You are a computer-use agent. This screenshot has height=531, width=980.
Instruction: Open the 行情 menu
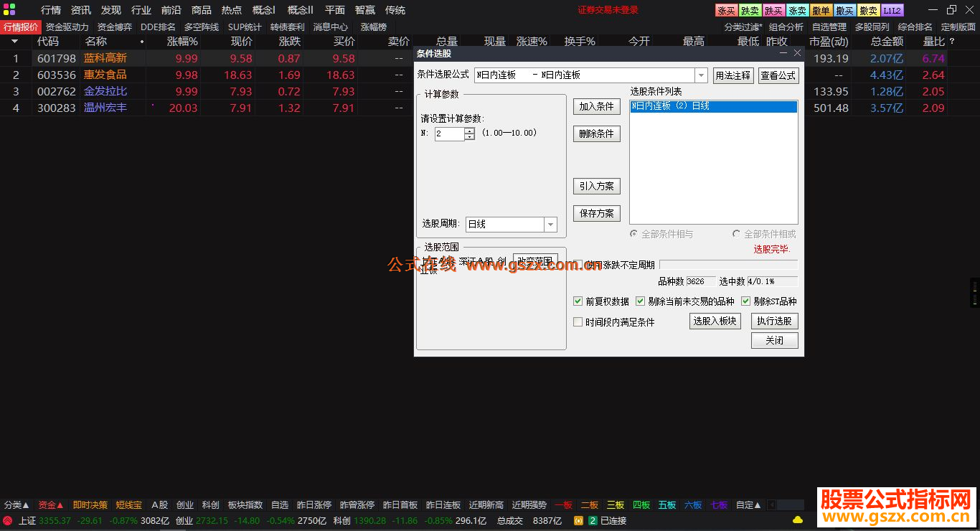coord(51,10)
